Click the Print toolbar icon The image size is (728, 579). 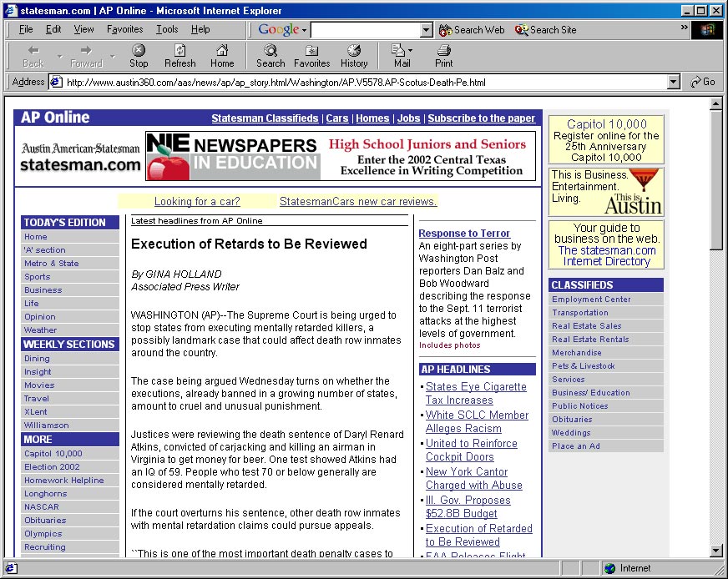pyautogui.click(x=444, y=55)
